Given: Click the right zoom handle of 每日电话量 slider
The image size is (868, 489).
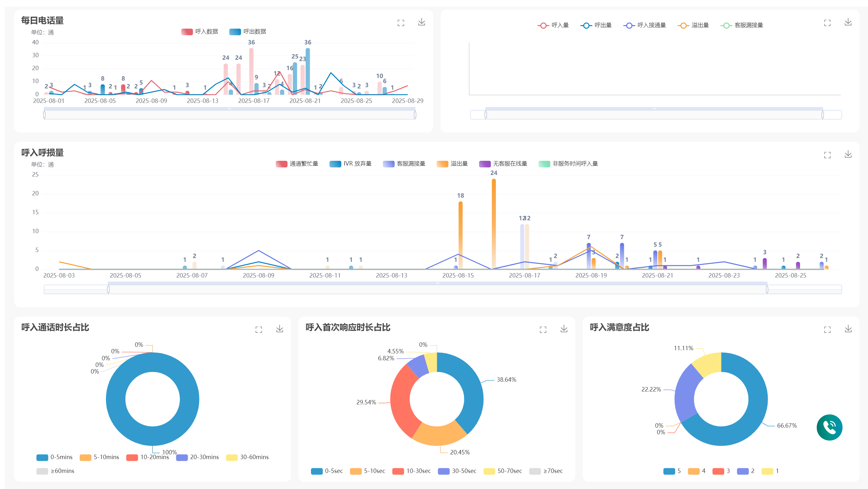Looking at the screenshot, I should [415, 115].
